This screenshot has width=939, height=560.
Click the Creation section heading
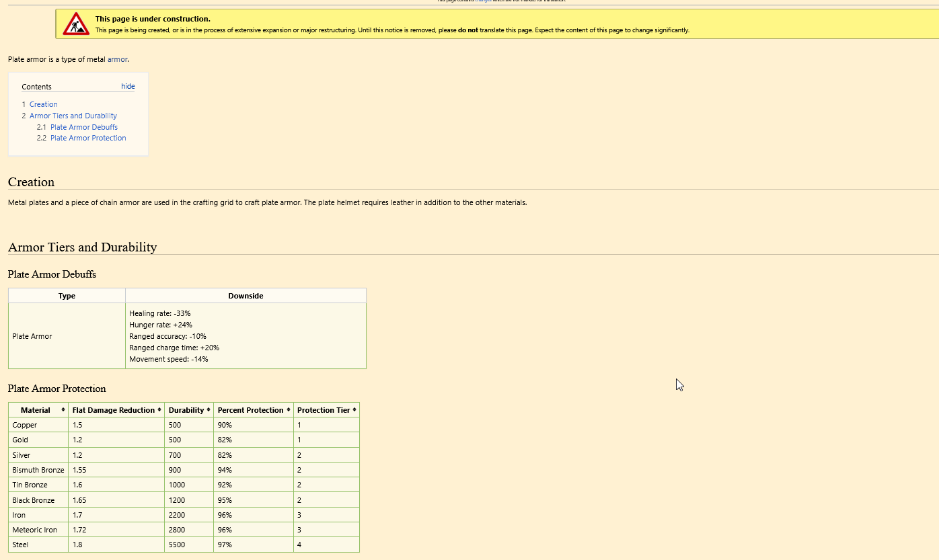coord(31,182)
